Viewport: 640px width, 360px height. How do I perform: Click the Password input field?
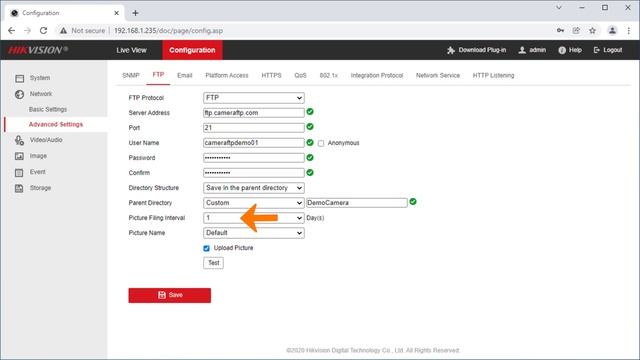pos(253,158)
